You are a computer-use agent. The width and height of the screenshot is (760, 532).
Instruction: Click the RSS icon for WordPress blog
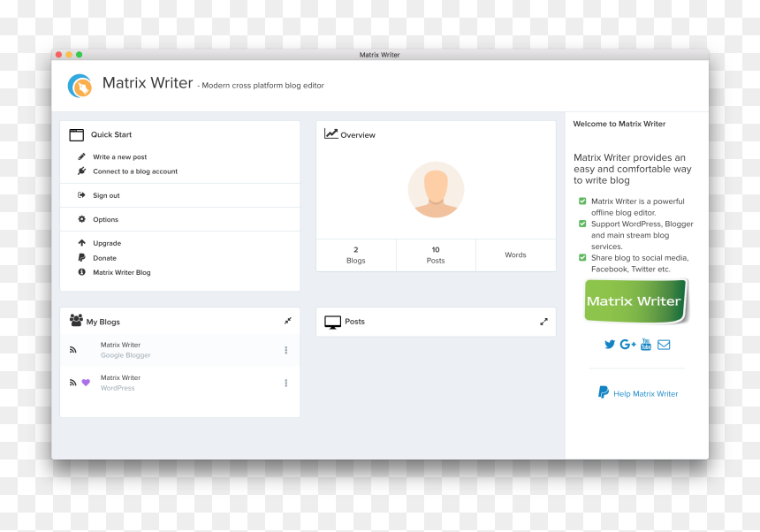click(73, 383)
